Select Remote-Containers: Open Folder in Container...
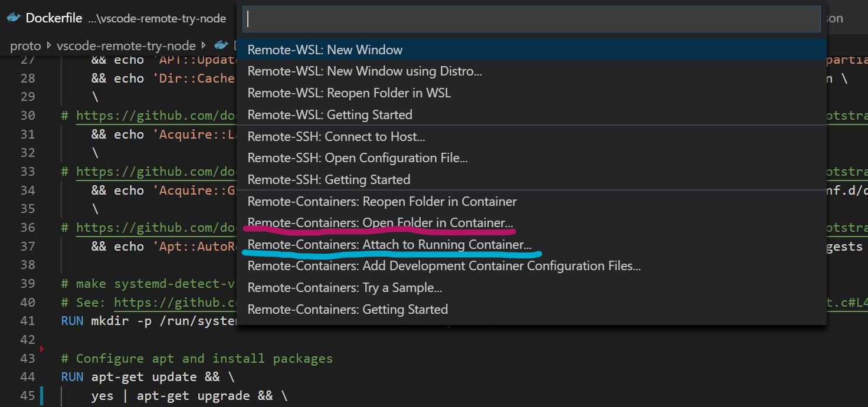The height and width of the screenshot is (407, 868). [531, 223]
